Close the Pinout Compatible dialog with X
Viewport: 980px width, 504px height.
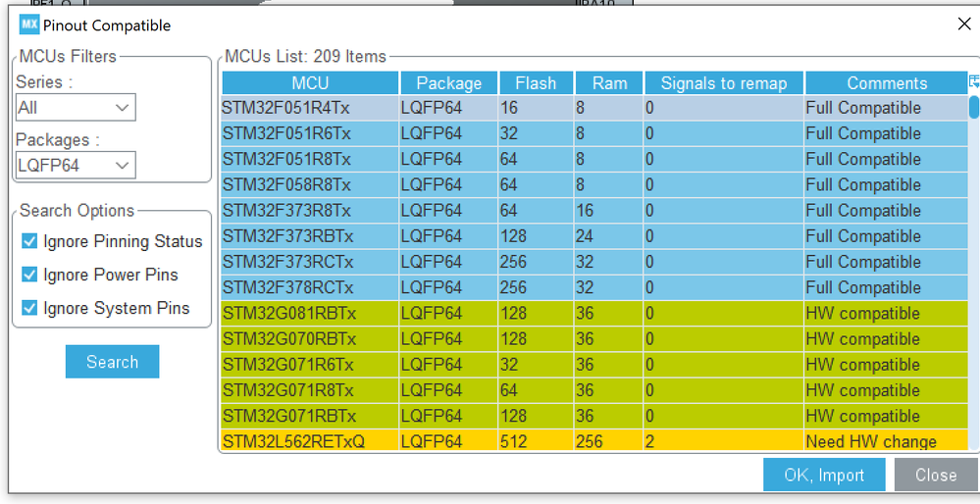click(x=964, y=25)
